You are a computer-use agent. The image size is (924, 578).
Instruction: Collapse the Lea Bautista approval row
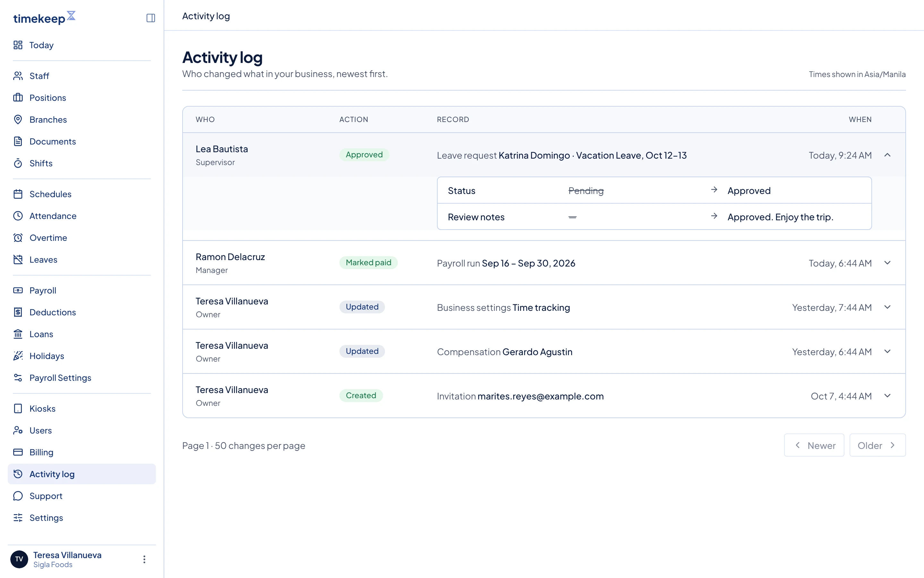click(x=887, y=155)
